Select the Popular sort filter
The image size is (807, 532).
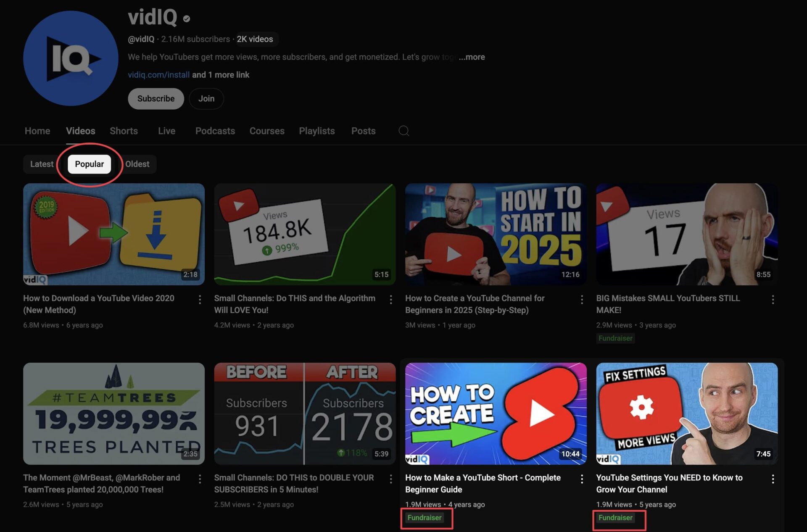[x=89, y=164]
